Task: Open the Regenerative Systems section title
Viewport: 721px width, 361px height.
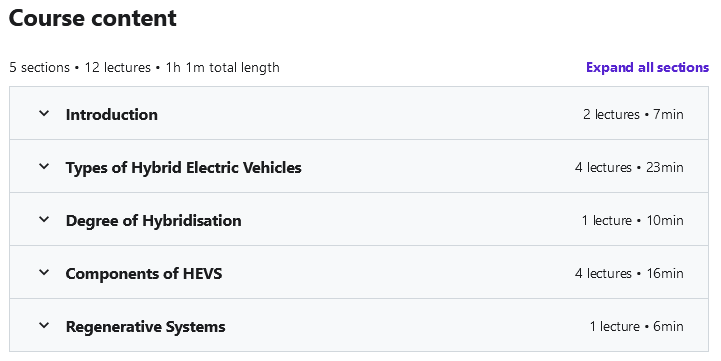Action: point(145,327)
